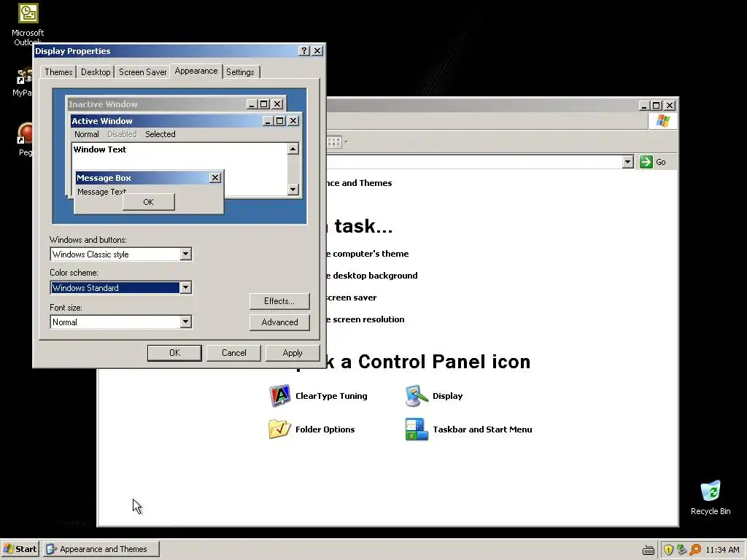Click the Views toolbar icon in the Control Panel window
Screen dimensions: 747x560
click(x=334, y=142)
